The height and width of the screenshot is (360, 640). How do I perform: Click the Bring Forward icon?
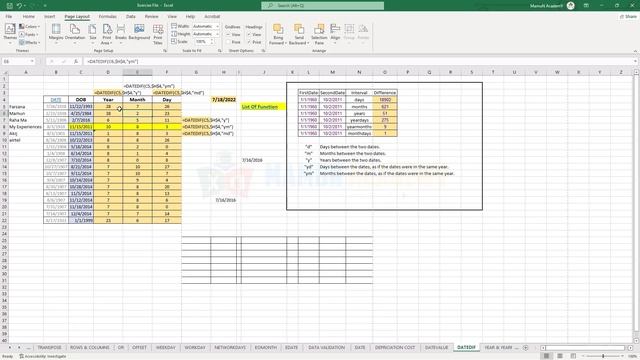pyautogui.click(x=278, y=29)
